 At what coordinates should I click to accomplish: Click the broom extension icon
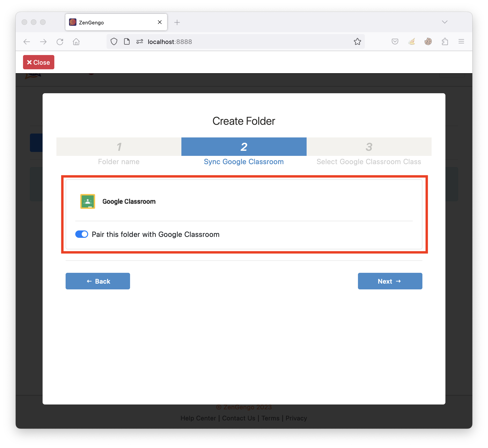click(412, 42)
